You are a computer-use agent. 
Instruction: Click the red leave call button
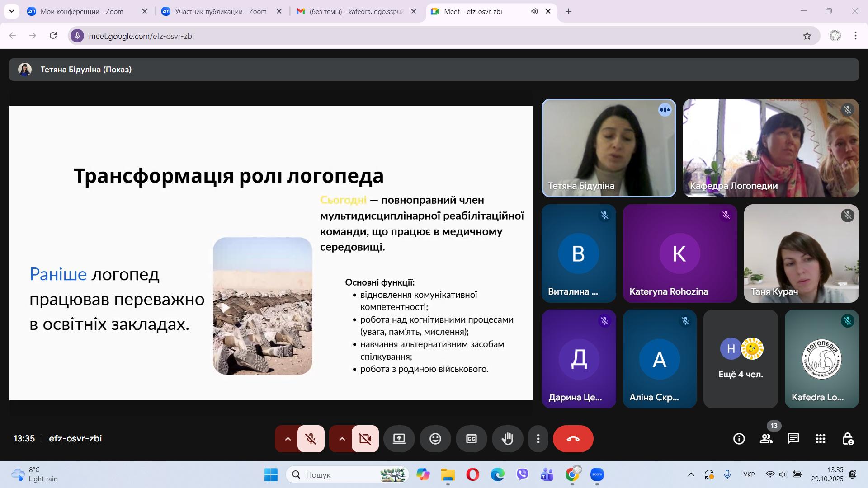(x=573, y=439)
